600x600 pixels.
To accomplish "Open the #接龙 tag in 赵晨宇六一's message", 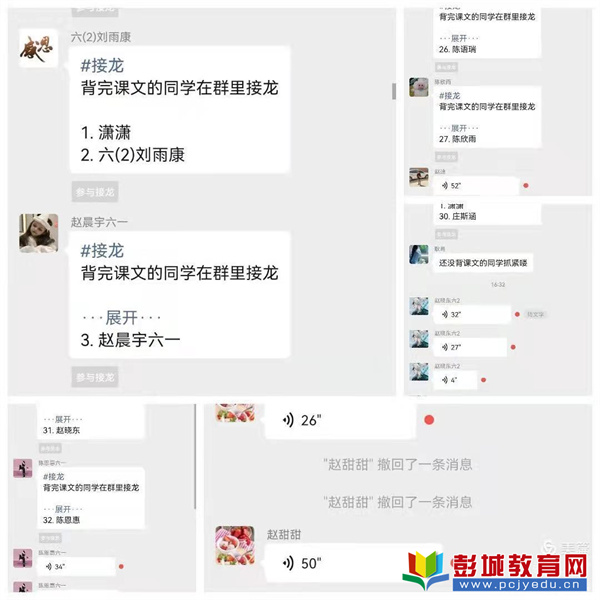I will pyautogui.click(x=102, y=251).
